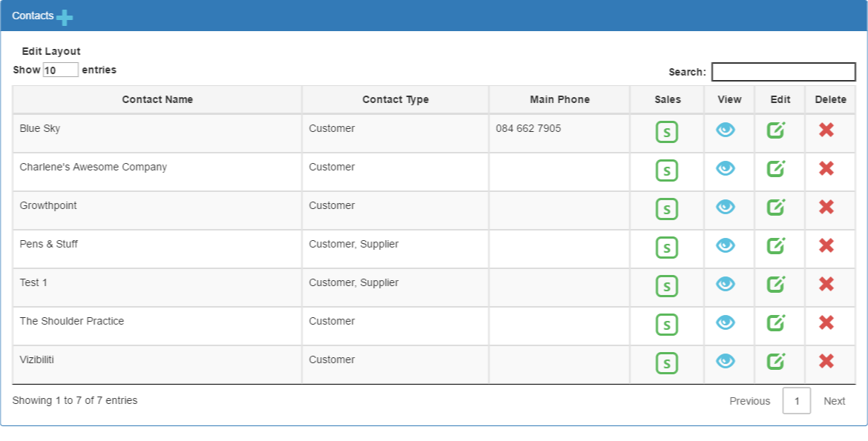Delete the Blue Sky contact
The height and width of the screenshot is (441, 868).
(826, 130)
